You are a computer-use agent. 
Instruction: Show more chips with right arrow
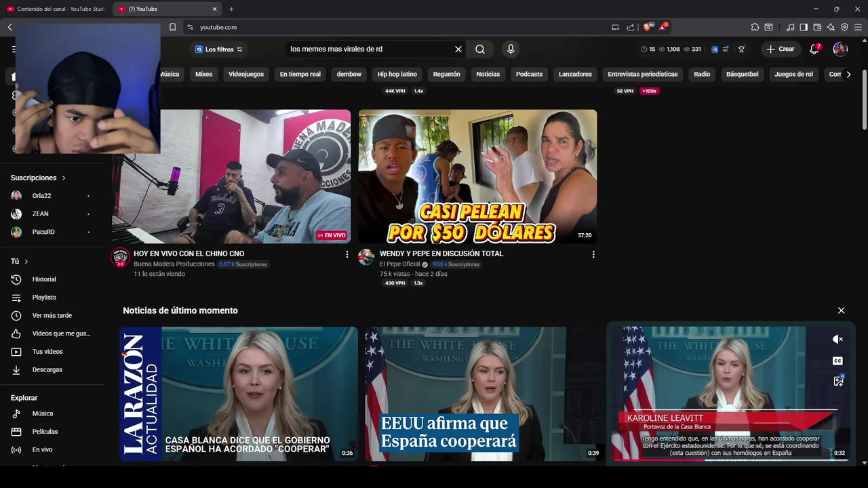tap(848, 75)
